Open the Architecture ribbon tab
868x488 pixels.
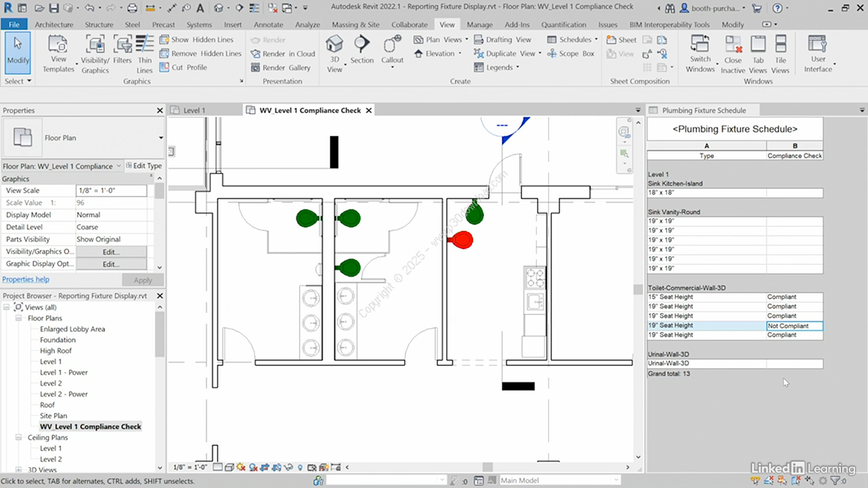(54, 24)
